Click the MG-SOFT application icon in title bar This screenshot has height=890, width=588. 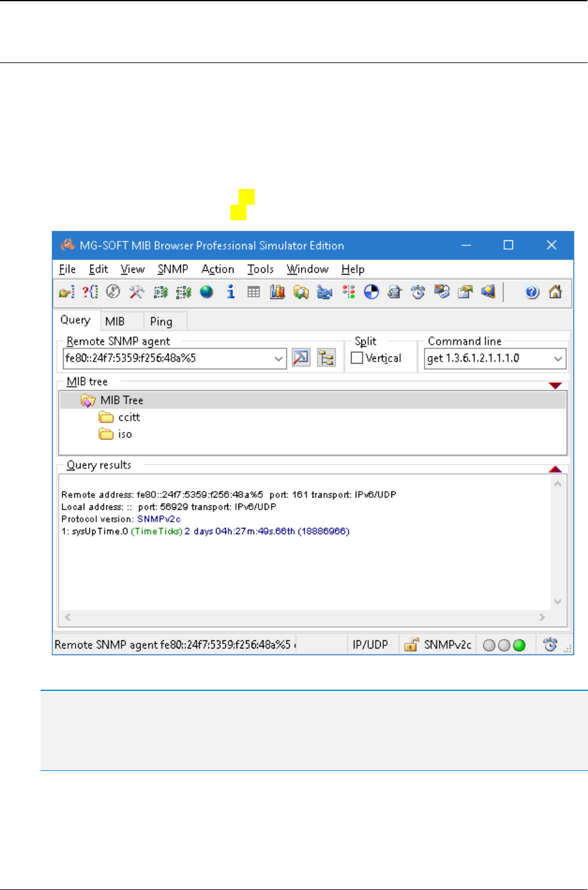(67, 245)
